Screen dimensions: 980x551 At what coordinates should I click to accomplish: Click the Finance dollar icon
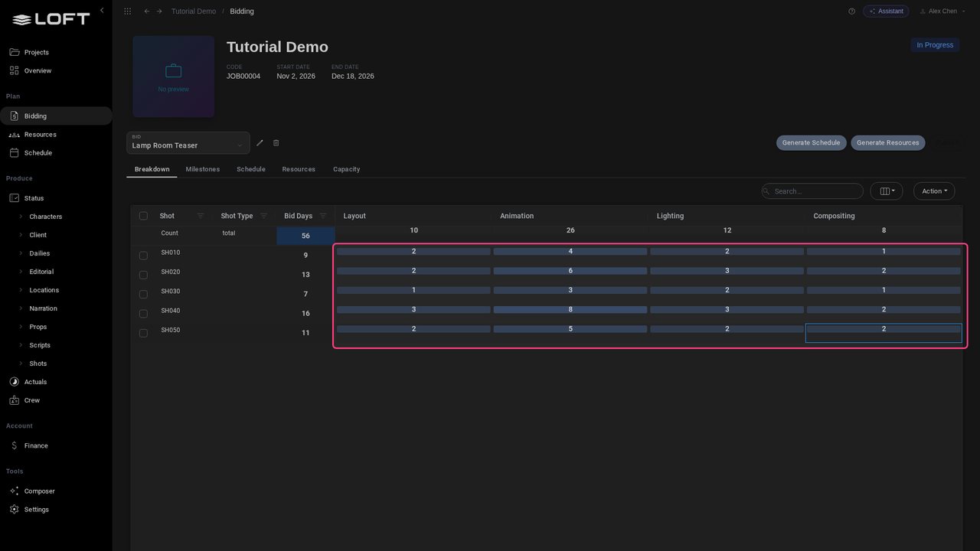pos(15,445)
